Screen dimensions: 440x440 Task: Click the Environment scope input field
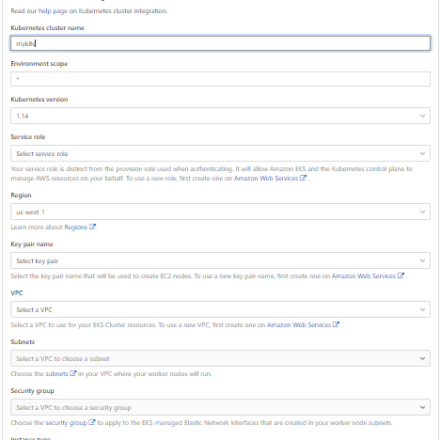click(x=220, y=79)
